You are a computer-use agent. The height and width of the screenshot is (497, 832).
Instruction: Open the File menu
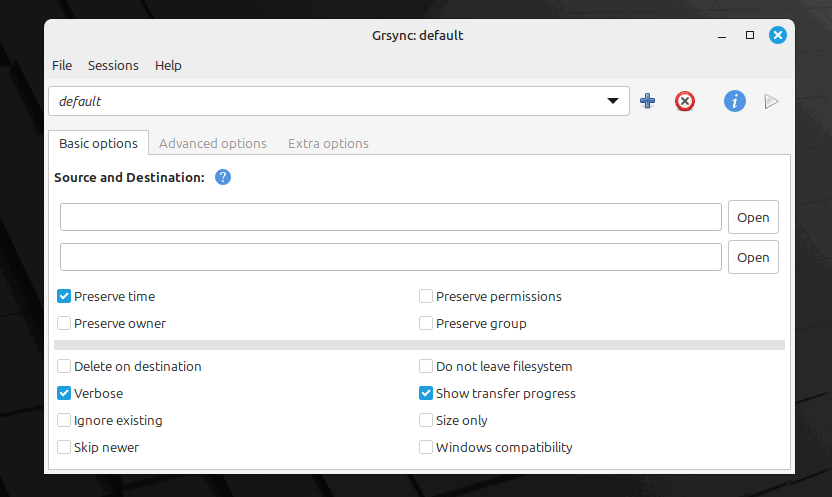point(62,65)
